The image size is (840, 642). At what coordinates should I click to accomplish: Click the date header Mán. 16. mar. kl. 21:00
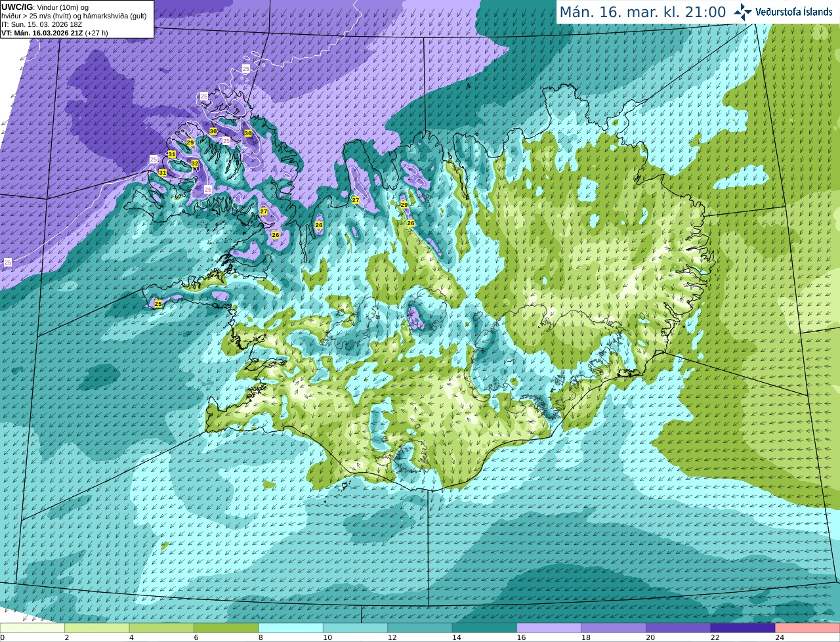[x=642, y=12]
